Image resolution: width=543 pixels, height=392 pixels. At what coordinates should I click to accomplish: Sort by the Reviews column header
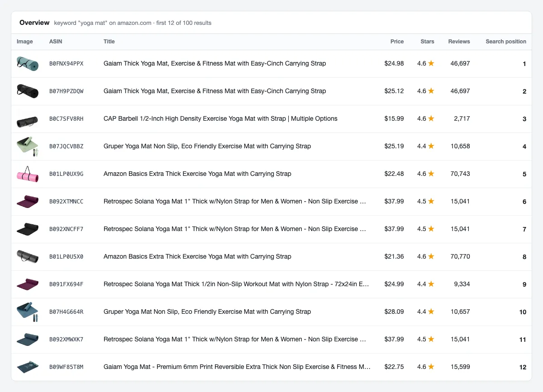coord(459,42)
